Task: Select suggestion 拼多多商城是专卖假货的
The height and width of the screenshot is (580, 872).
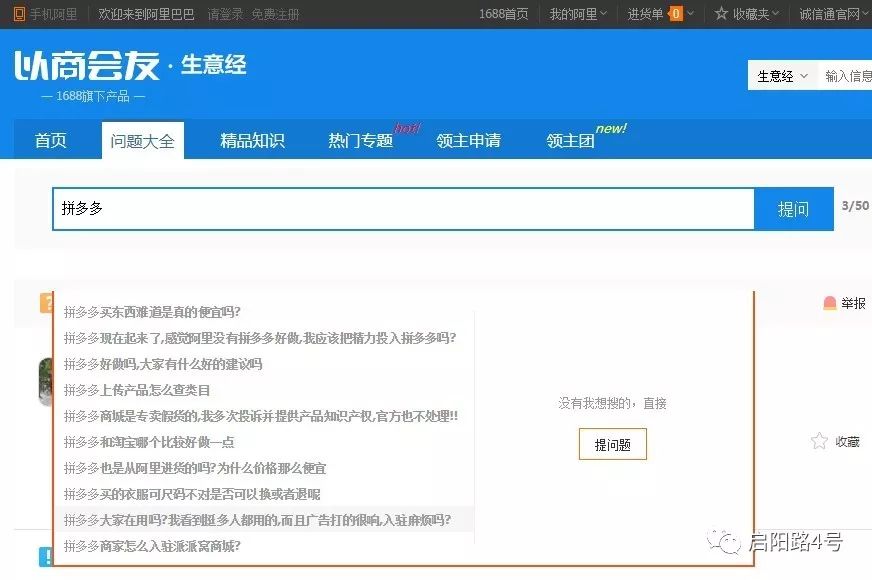Action: pyautogui.click(x=261, y=416)
